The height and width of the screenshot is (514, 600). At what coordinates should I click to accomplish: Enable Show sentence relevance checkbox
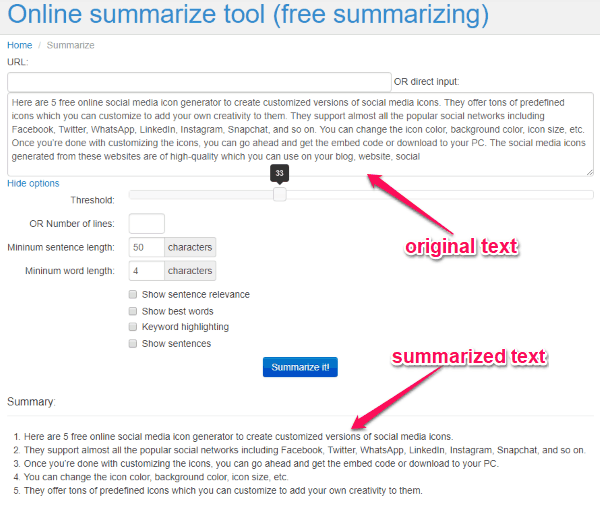click(x=133, y=295)
